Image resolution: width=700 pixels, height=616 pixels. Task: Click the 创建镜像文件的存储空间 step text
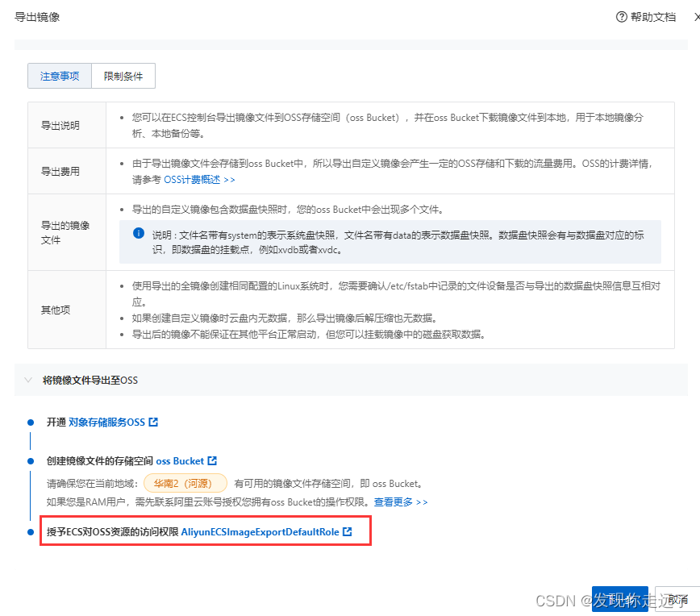tap(100, 461)
